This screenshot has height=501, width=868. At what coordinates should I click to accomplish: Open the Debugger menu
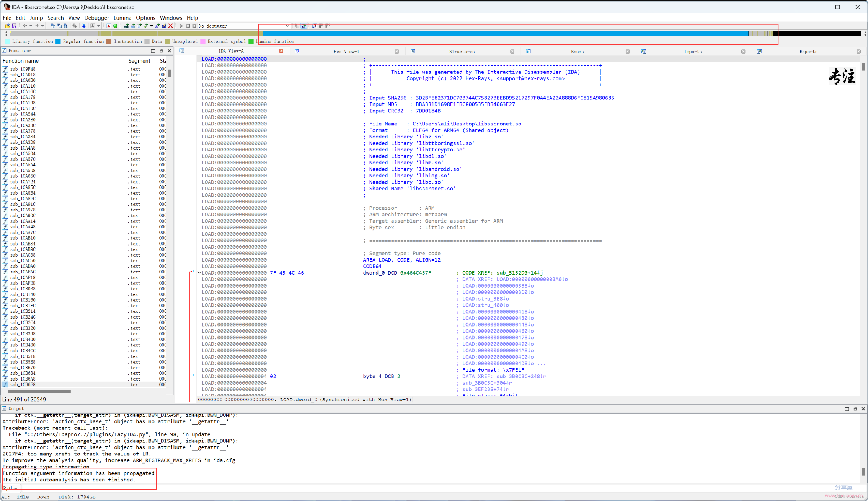point(96,18)
